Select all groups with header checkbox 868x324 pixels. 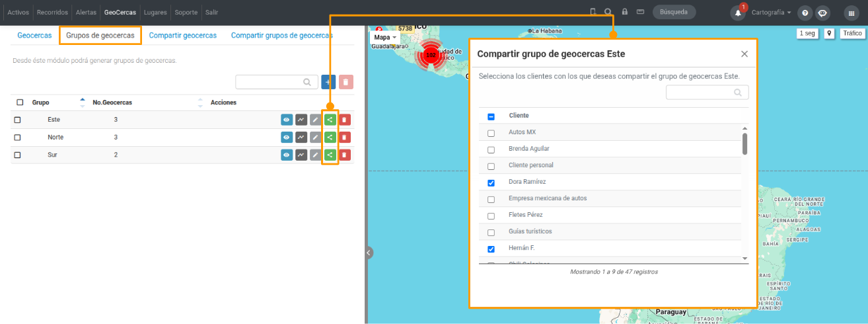click(x=20, y=102)
